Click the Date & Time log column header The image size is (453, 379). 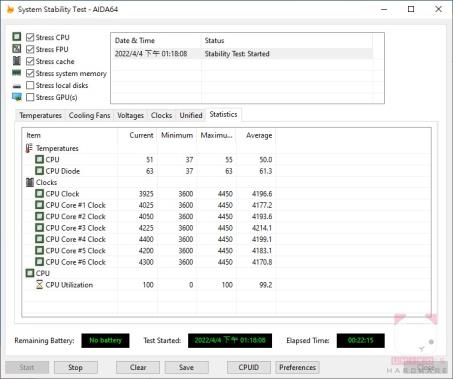click(x=156, y=41)
